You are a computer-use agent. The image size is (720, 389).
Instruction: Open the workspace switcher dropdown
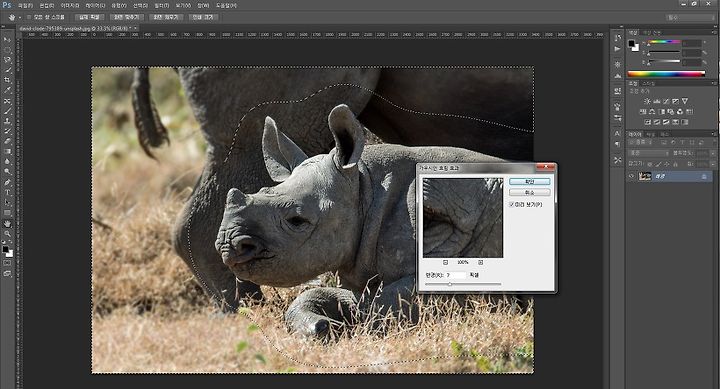click(690, 17)
